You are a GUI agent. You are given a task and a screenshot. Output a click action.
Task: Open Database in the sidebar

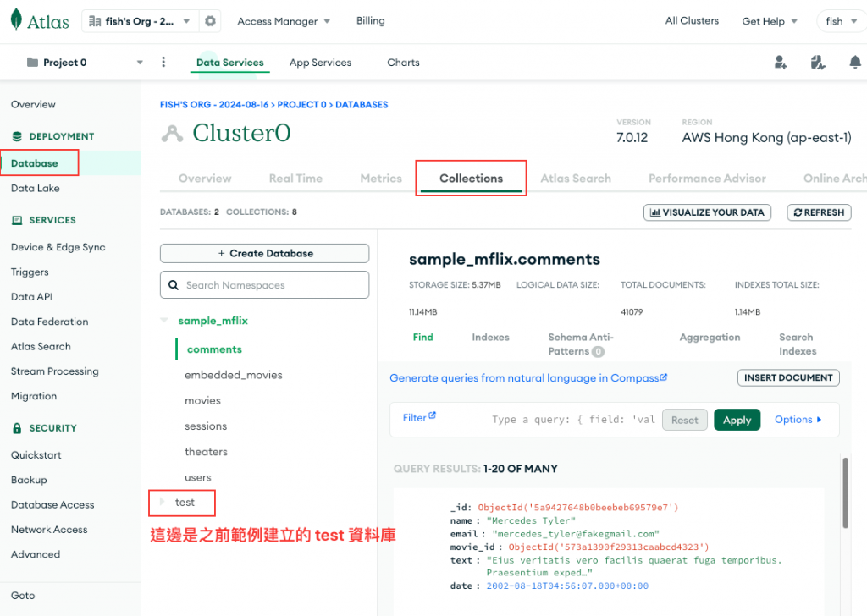pyautogui.click(x=34, y=163)
